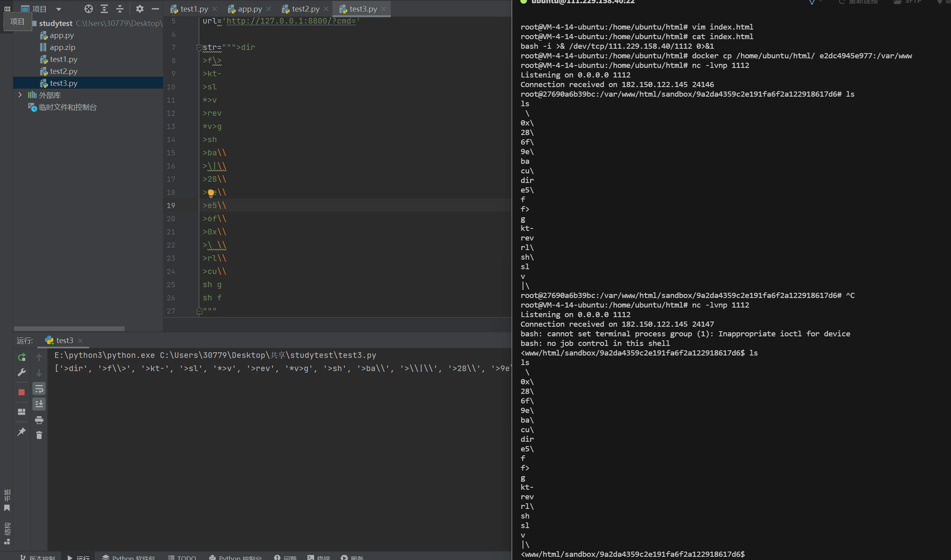
Task: Close the test1.py editor tab
Action: coord(215,9)
